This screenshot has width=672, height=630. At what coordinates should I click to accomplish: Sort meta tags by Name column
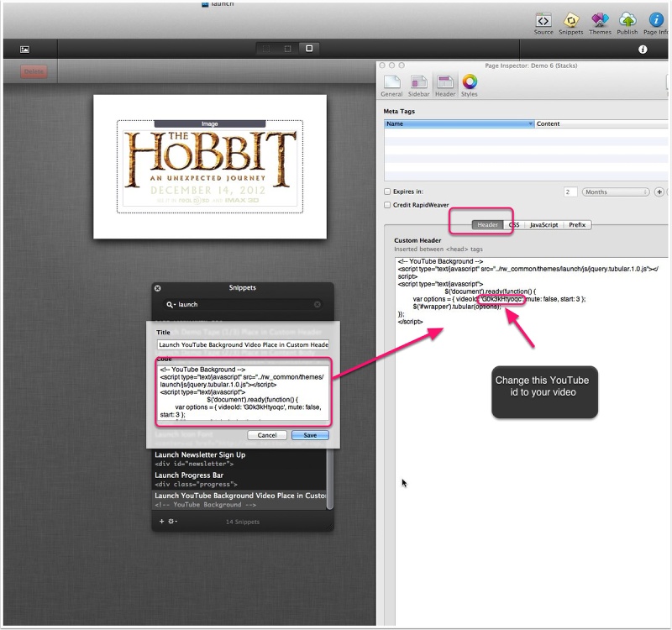[459, 123]
